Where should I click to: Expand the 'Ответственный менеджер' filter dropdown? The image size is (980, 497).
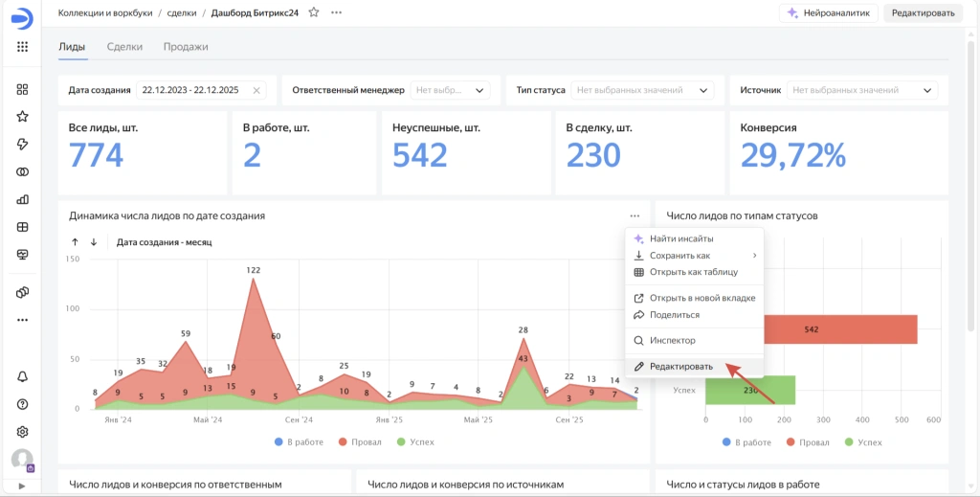[450, 90]
